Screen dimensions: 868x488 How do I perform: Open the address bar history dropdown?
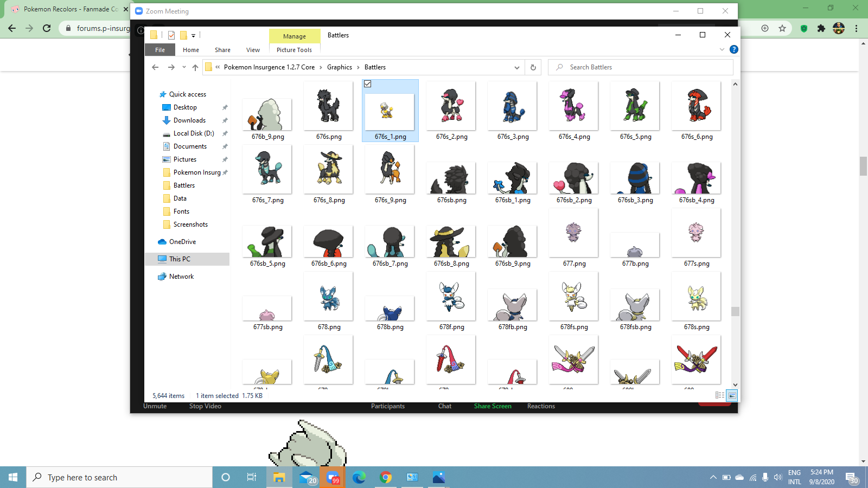tap(517, 67)
